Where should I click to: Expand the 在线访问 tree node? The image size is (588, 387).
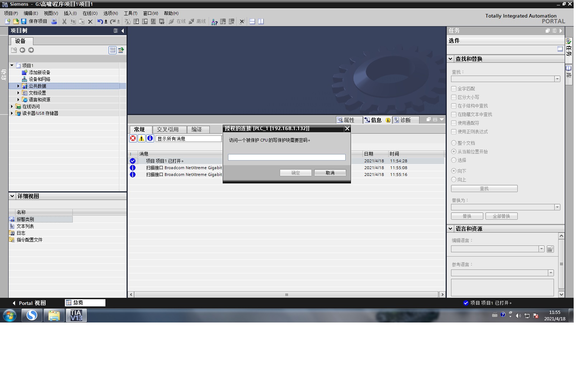point(12,106)
